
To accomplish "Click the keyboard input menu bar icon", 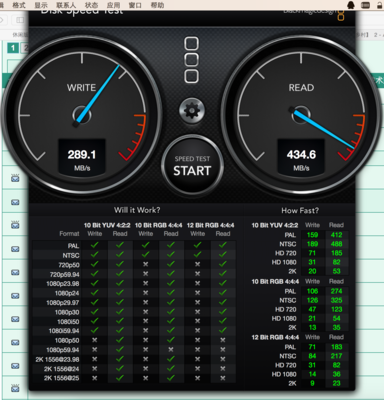I will point(366,5).
